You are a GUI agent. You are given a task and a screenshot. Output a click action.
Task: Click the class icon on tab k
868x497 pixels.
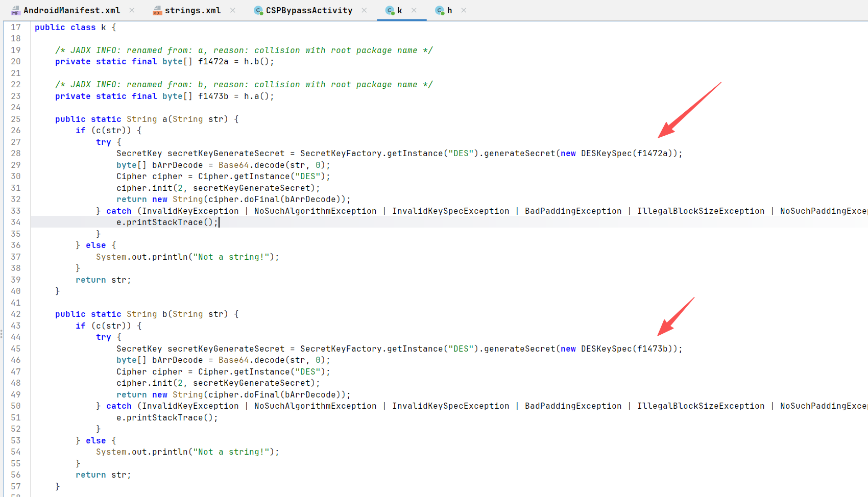(390, 11)
